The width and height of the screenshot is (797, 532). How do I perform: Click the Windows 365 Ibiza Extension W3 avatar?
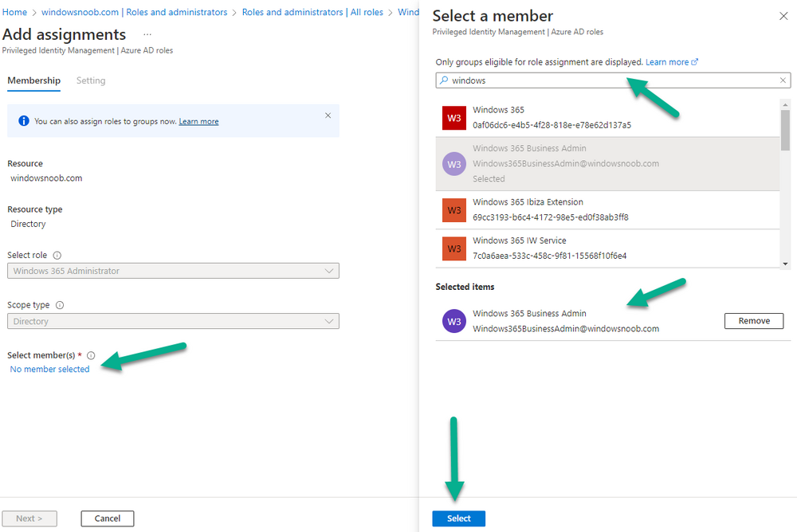pos(454,209)
